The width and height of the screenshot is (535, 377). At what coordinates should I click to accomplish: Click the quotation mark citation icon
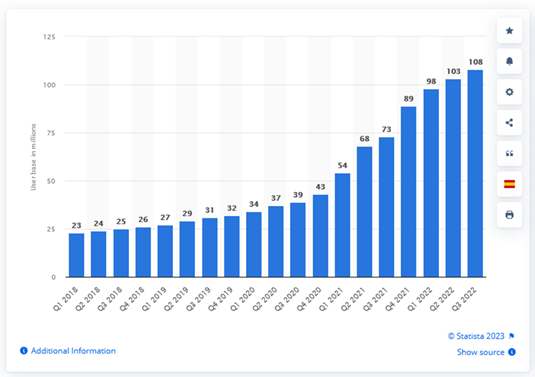509,154
